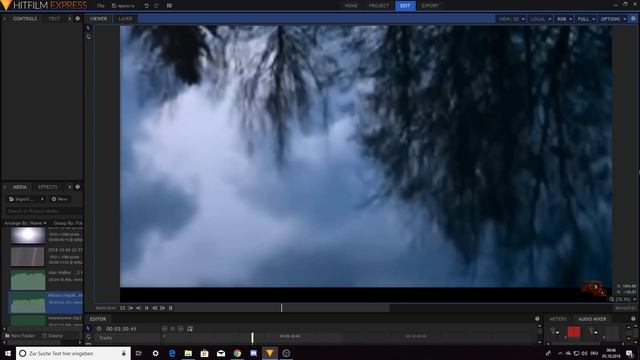Click the Windows taskbar search box
The height and width of the screenshot is (360, 640).
[73, 353]
